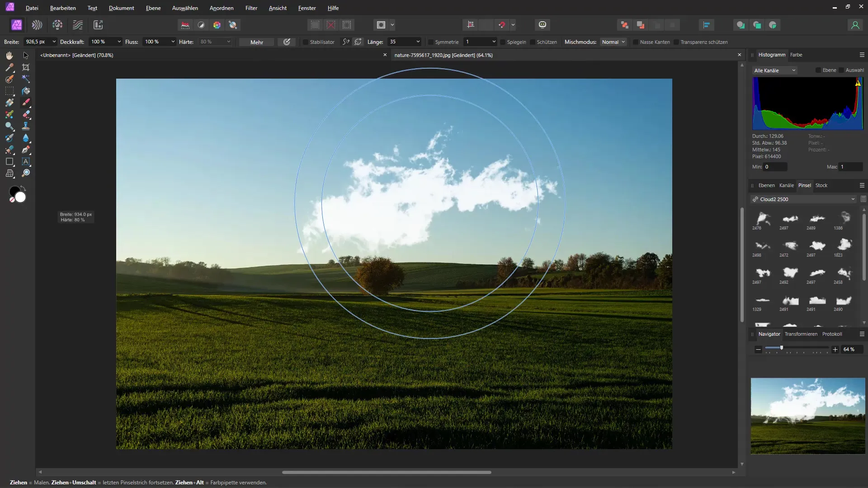Apply Auto Colors from toolbar
868x488 pixels.
point(217,25)
